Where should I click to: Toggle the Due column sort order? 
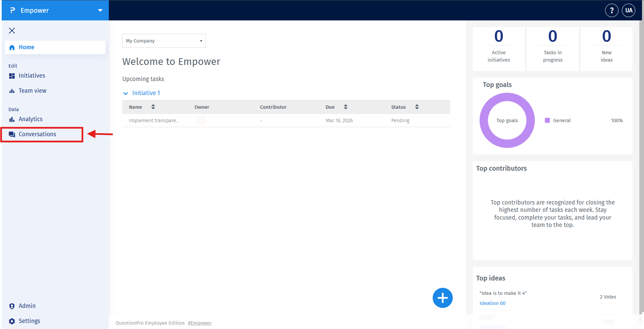click(x=345, y=107)
